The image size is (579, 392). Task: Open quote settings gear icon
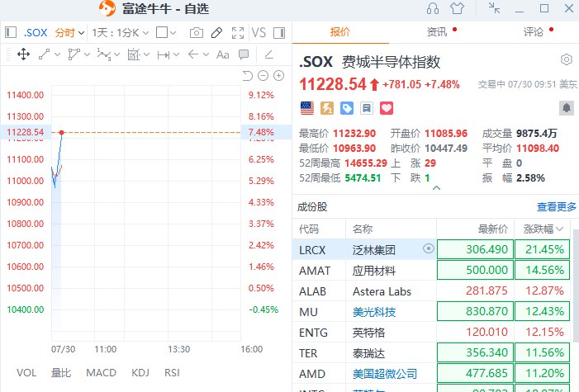point(567,59)
